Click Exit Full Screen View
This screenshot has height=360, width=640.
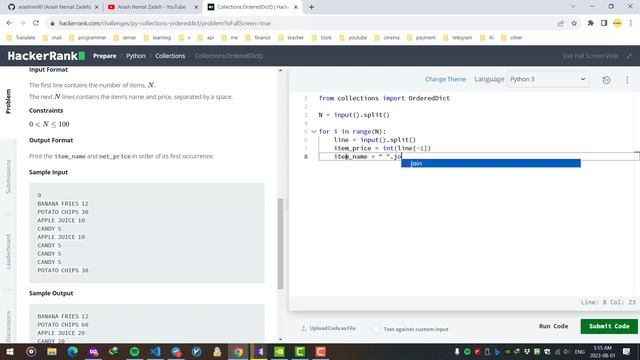pyautogui.click(x=590, y=56)
